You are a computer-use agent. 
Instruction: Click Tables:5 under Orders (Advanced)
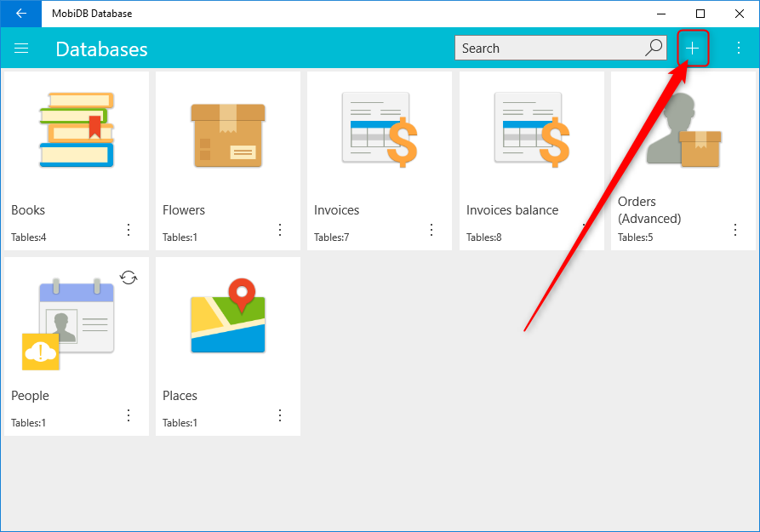636,237
